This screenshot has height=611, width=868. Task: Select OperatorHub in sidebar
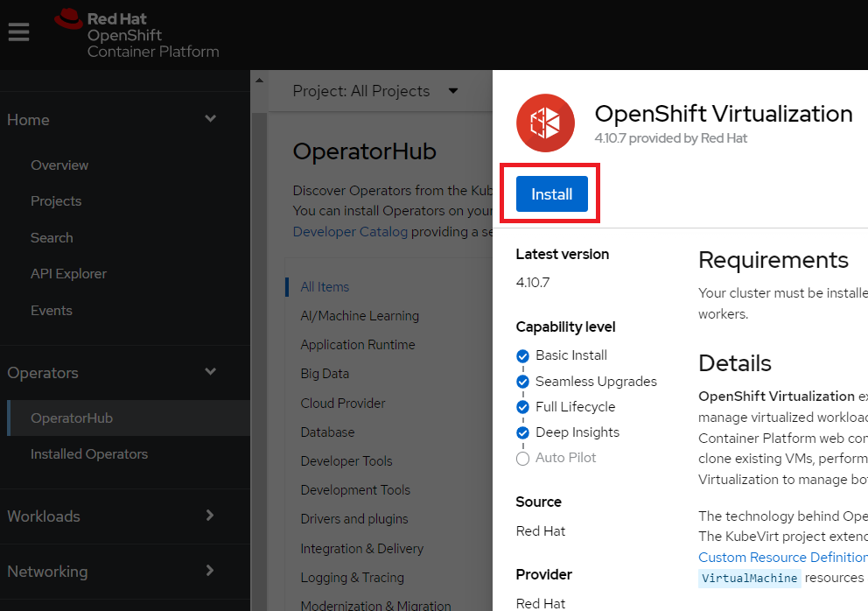pyautogui.click(x=129, y=418)
